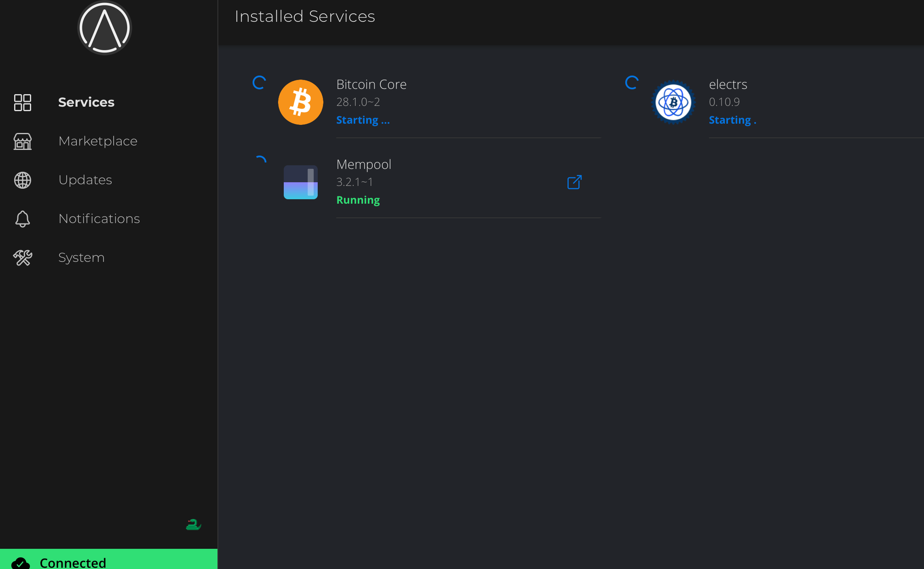Click Bitcoin Core version 28.1.0~2
Viewport: 924px width, 569px height.
point(358,102)
